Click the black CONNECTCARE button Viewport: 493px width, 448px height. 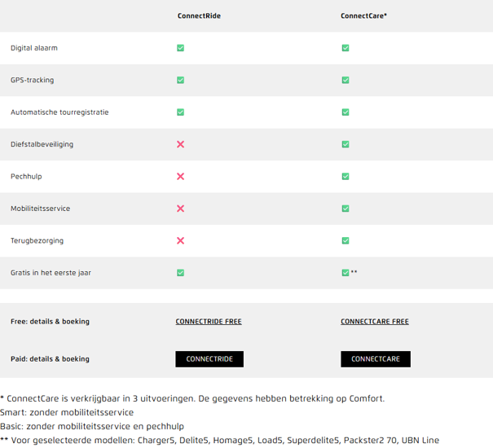click(376, 359)
